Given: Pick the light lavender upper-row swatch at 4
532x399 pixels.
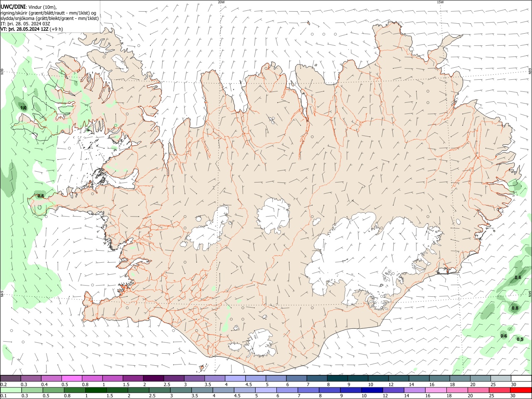Looking at the screenshot, I should 235,378.
